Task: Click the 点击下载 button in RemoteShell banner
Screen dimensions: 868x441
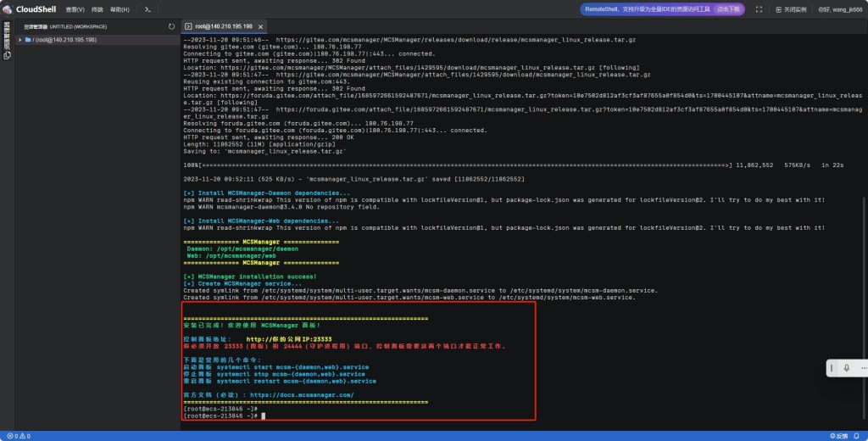Action: [x=728, y=9]
